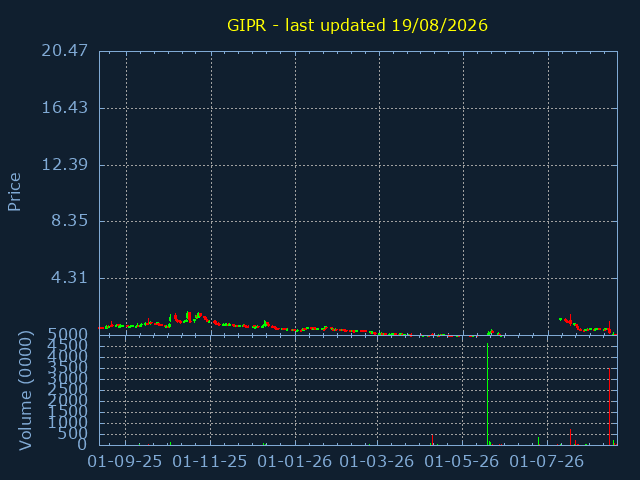Click the 12.39 price axis label
The height and width of the screenshot is (480, 640).
coord(64,164)
